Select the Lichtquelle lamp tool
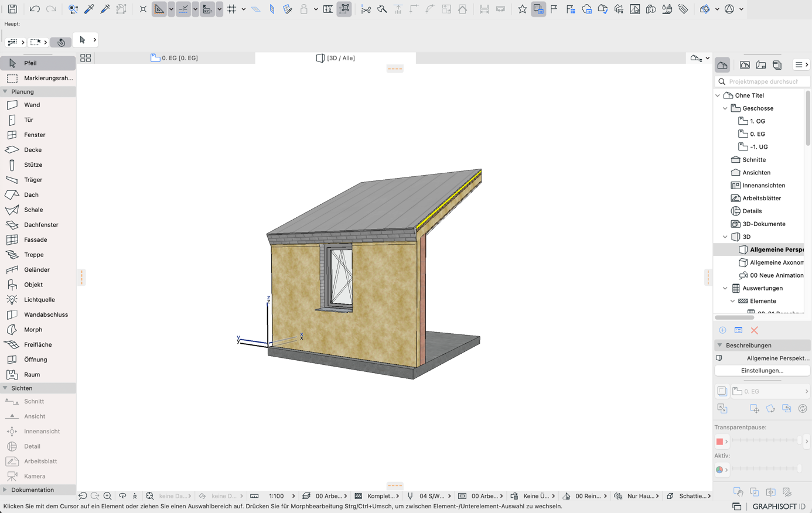 [x=38, y=300]
